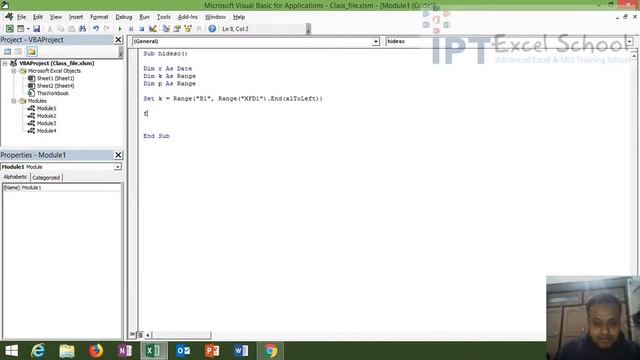Click View Object icon in Project pane
The height and width of the screenshot is (360, 640).
click(19, 51)
